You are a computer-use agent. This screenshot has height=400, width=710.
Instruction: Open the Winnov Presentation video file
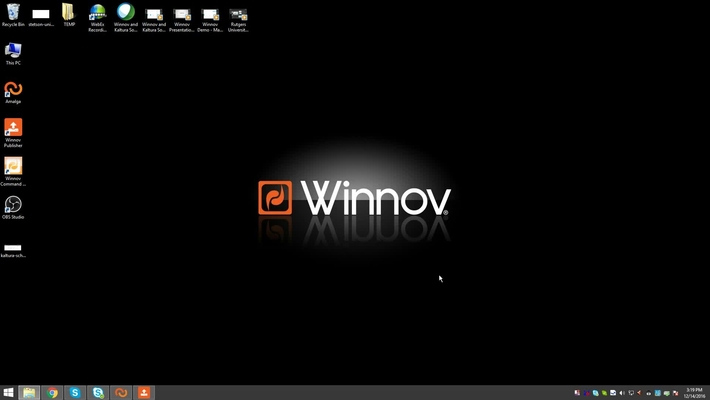(x=182, y=20)
